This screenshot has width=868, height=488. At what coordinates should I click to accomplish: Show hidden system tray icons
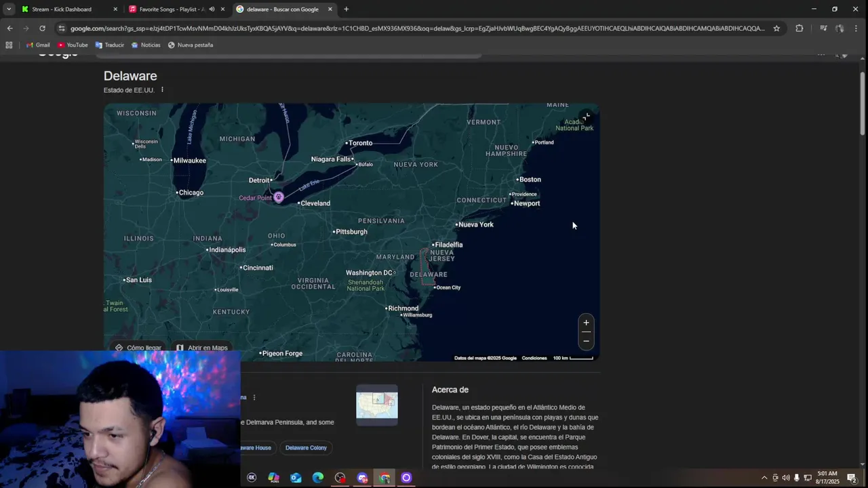point(764,478)
